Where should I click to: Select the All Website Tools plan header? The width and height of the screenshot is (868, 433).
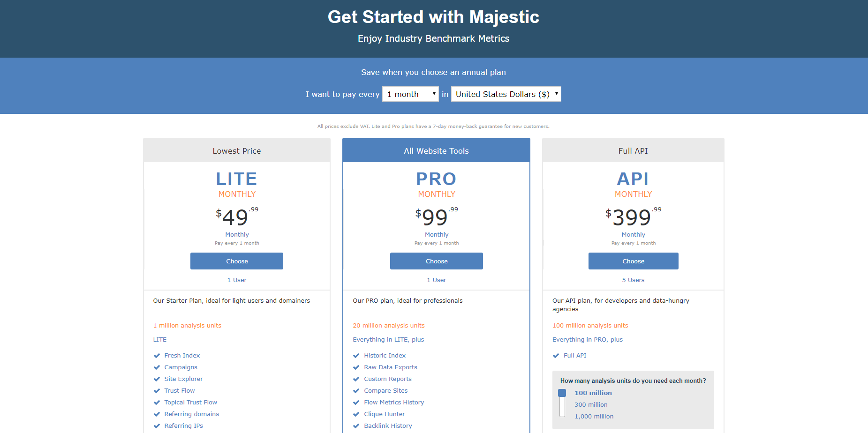pyautogui.click(x=436, y=151)
